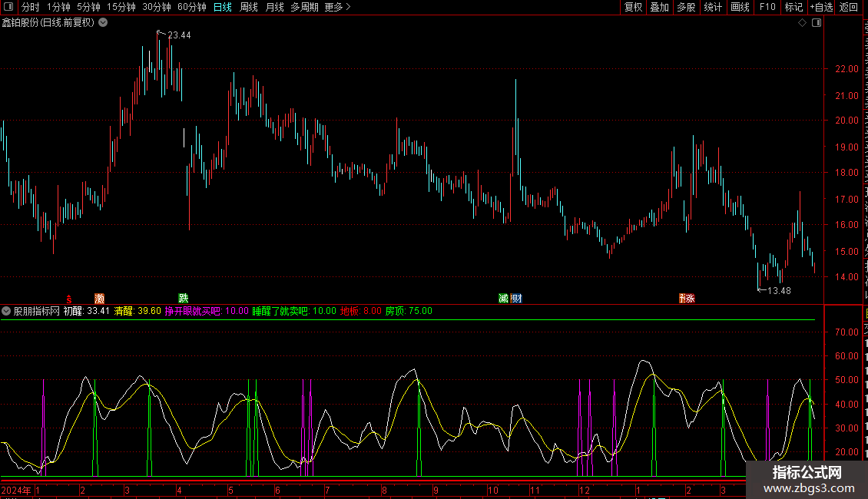
Task: Expand the 更多 periods menu
Action: tap(337, 8)
